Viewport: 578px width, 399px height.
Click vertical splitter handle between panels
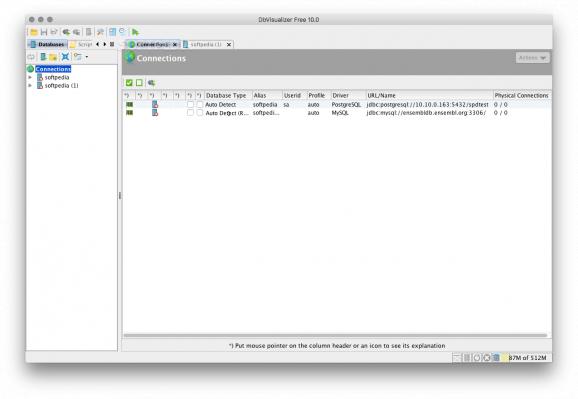pos(120,195)
